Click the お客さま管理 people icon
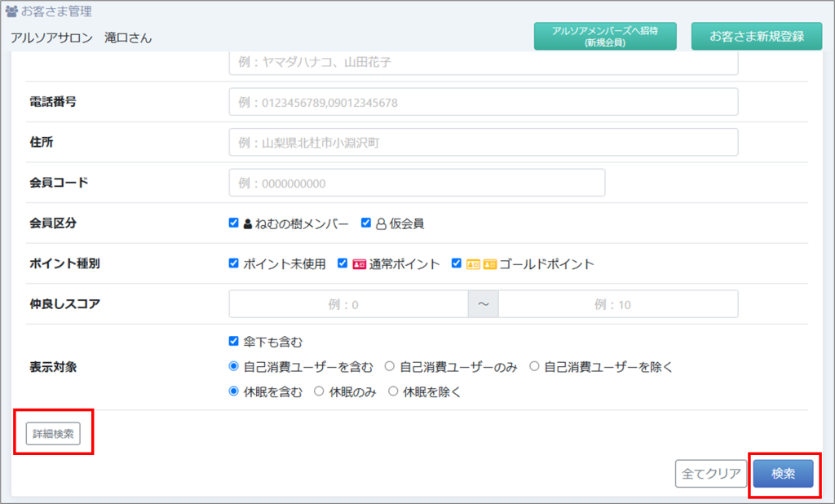 11,12
